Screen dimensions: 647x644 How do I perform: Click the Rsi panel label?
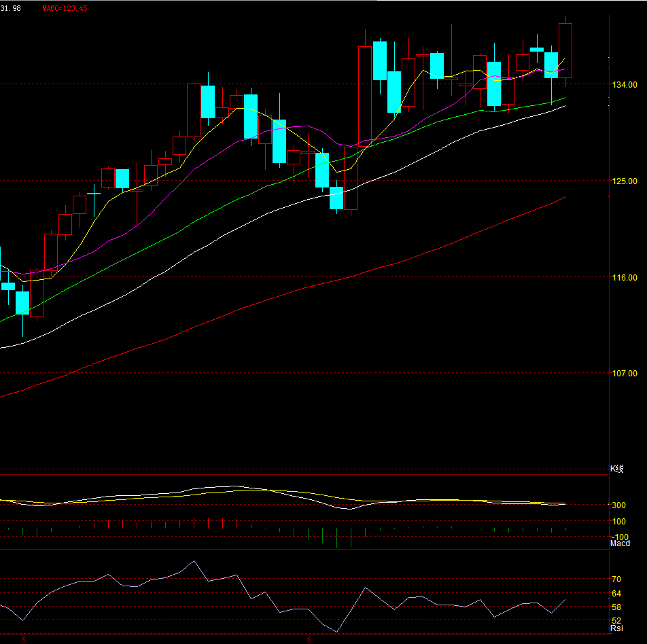click(616, 628)
